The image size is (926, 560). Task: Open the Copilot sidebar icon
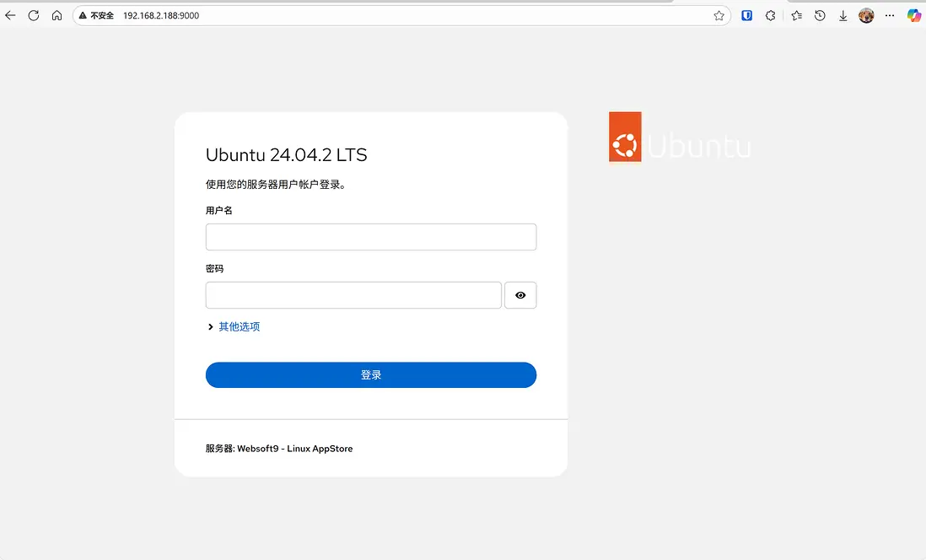(914, 15)
